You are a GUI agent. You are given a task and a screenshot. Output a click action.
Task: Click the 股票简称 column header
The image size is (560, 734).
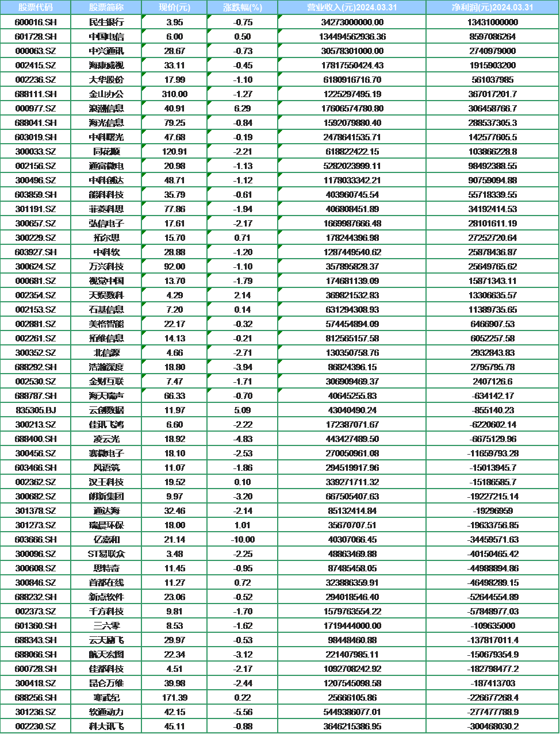(x=106, y=7)
